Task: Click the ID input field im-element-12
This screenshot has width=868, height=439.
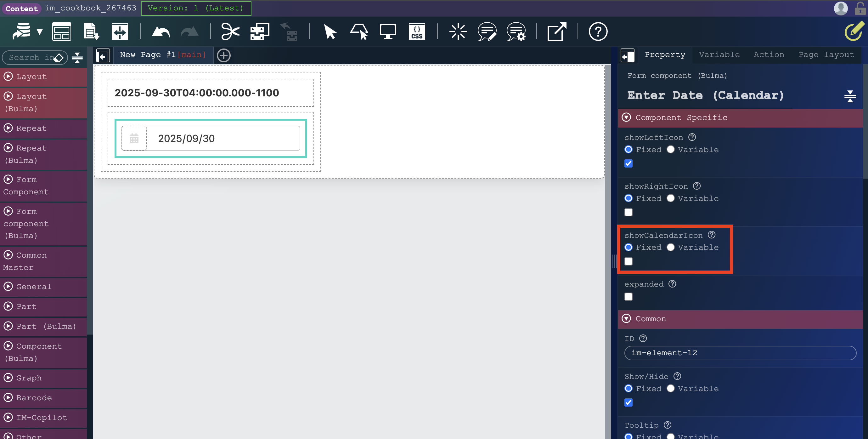Action: click(740, 353)
